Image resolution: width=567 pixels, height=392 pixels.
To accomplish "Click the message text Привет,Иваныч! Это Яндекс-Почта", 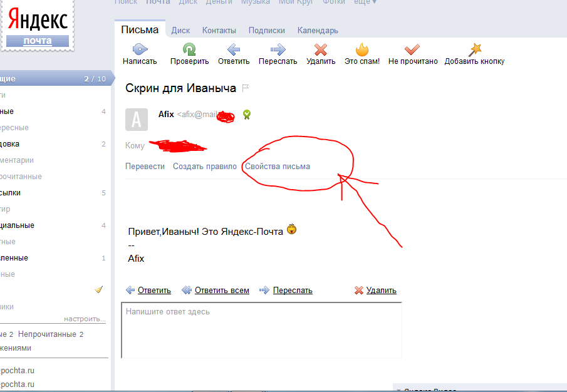I will (x=205, y=232).
